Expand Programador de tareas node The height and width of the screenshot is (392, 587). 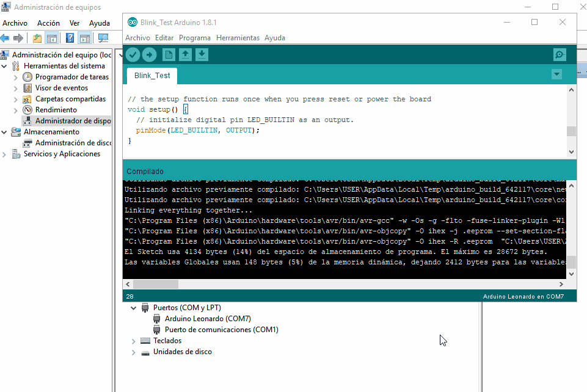(16, 78)
